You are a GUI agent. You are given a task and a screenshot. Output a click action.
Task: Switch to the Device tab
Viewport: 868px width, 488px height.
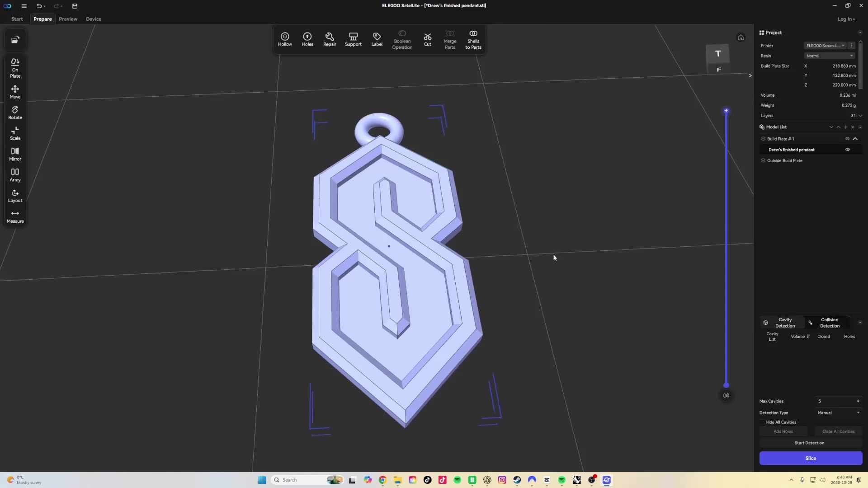pyautogui.click(x=94, y=19)
